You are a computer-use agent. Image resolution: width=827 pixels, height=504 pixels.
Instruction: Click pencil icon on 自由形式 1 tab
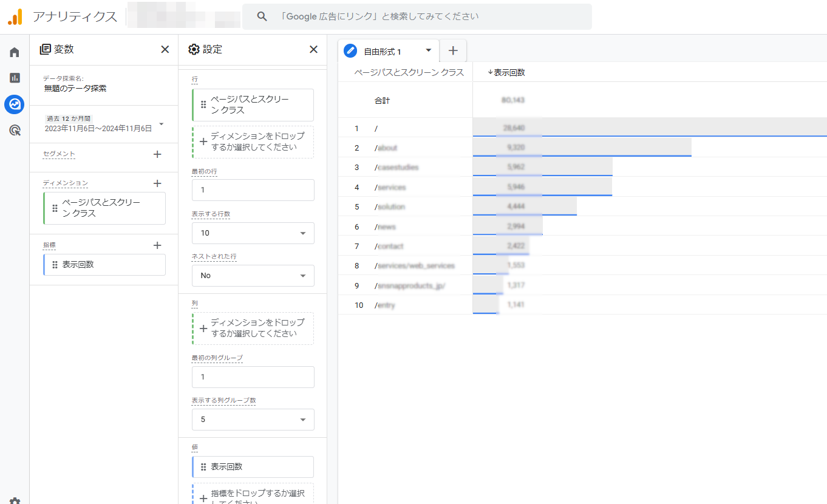point(350,51)
